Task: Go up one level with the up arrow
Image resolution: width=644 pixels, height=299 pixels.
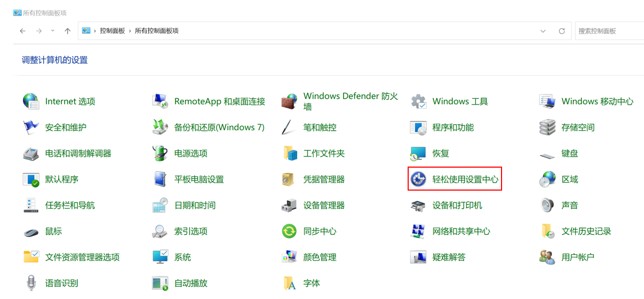Action: point(67,31)
